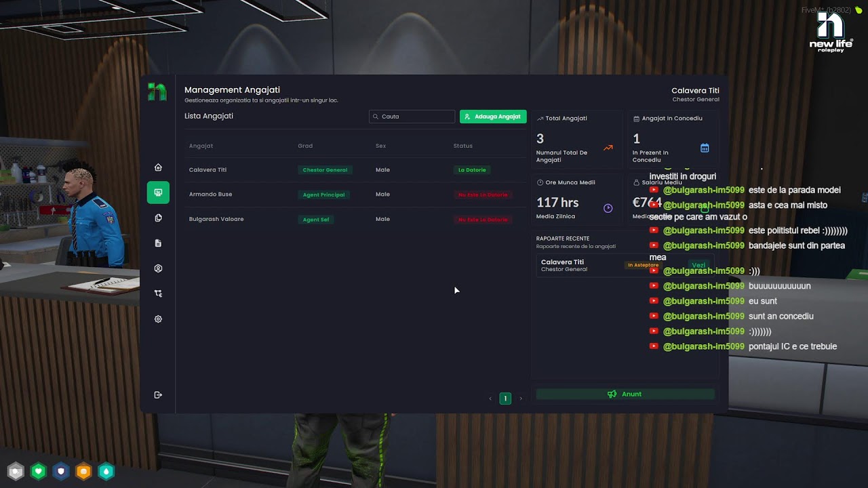Click the 117 hrs value
This screenshot has width=868, height=488.
pos(557,202)
